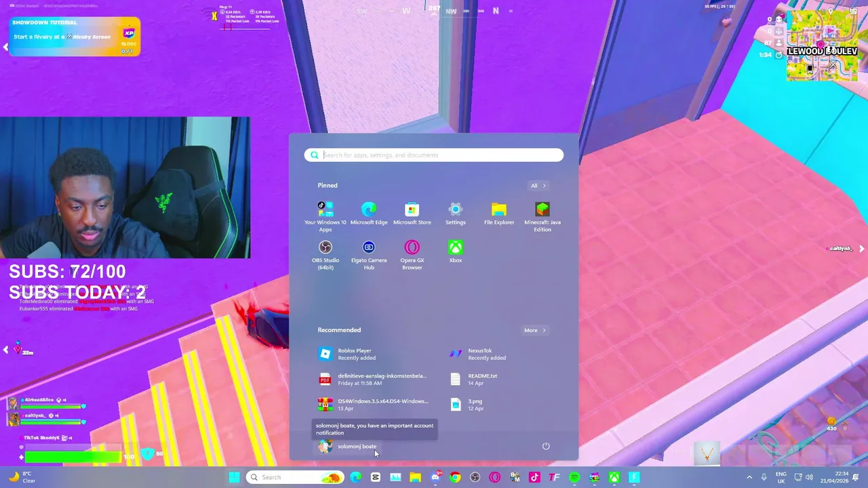Open CapCut from the taskbar
This screenshot has width=868, height=488.
click(x=376, y=477)
